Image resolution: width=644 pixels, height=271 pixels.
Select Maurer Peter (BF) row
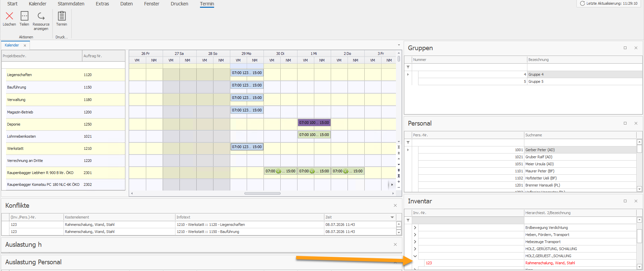point(527,171)
